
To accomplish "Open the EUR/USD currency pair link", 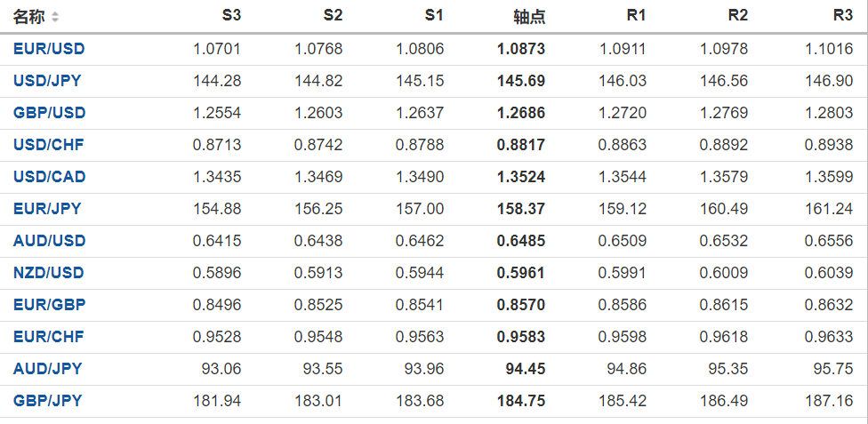I will point(49,49).
